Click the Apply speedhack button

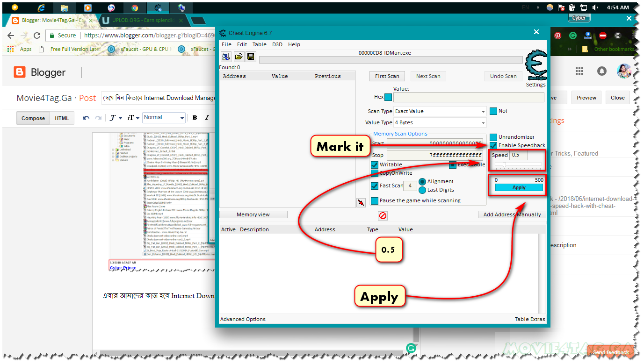point(519,187)
